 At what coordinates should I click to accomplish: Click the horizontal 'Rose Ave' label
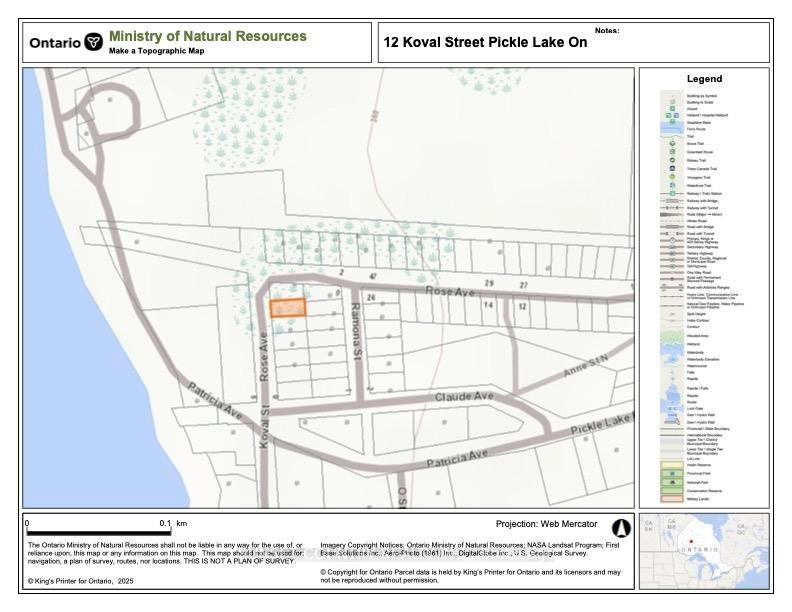pos(450,292)
